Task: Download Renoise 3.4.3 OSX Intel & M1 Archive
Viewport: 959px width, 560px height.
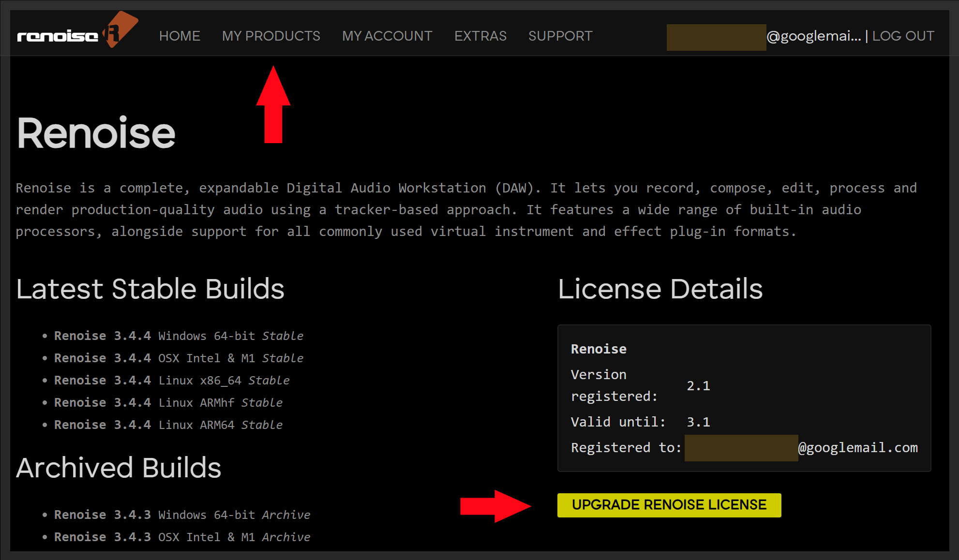Action: click(x=182, y=537)
